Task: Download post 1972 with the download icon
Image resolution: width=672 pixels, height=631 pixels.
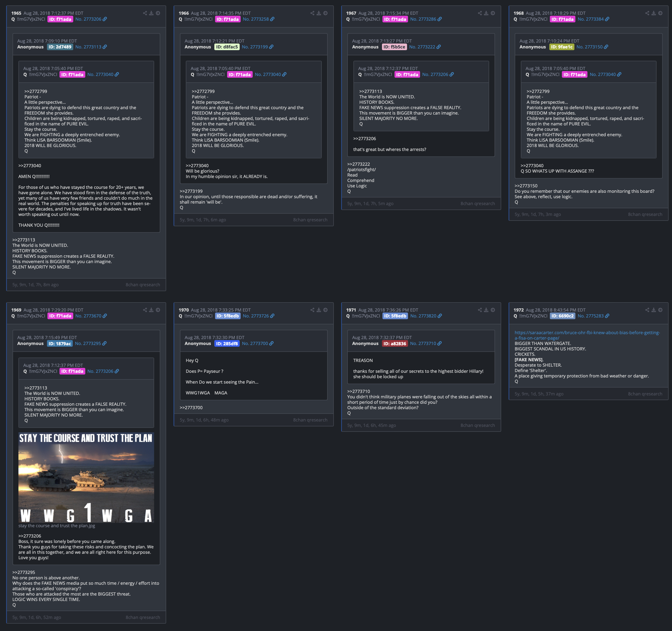Action: [654, 310]
